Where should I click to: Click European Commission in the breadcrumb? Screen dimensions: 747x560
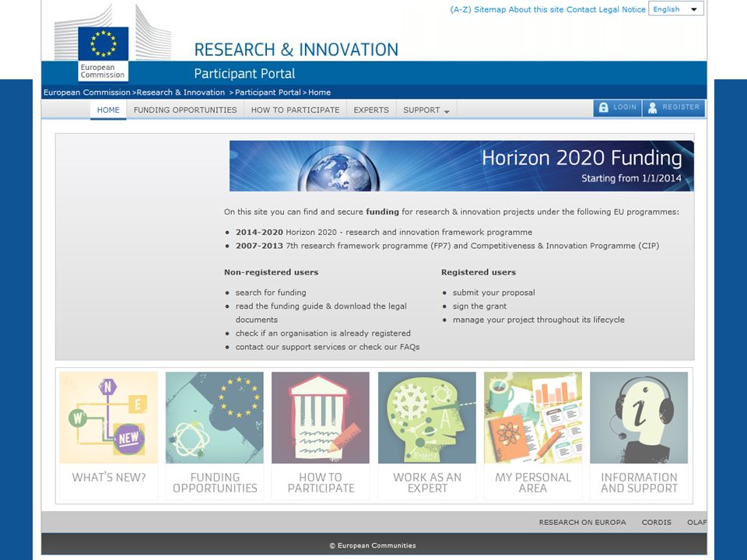tap(86, 93)
